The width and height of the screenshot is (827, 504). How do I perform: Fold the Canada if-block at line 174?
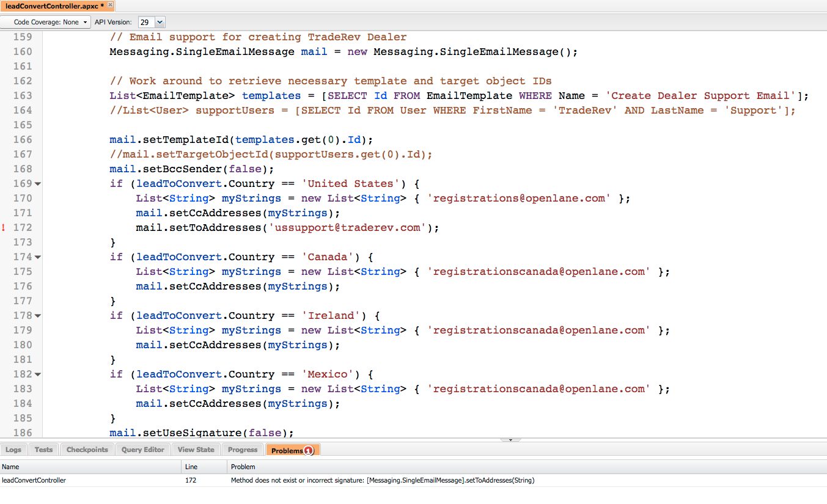point(38,257)
